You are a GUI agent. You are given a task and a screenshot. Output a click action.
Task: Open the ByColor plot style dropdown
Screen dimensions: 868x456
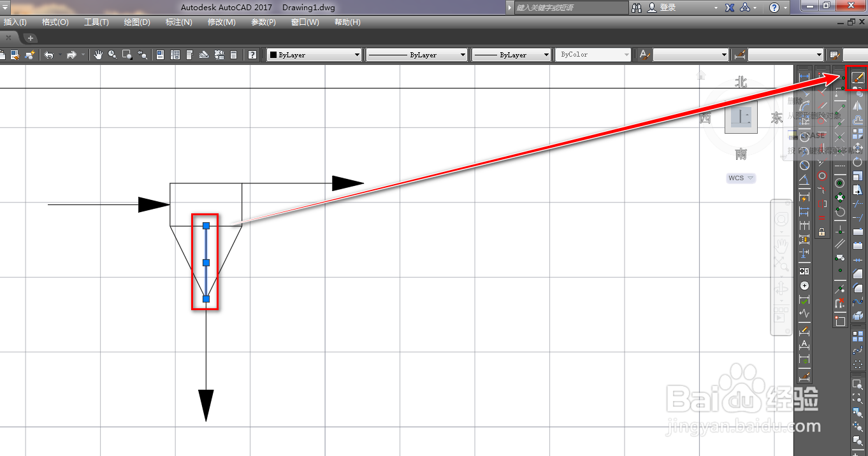pyautogui.click(x=593, y=55)
